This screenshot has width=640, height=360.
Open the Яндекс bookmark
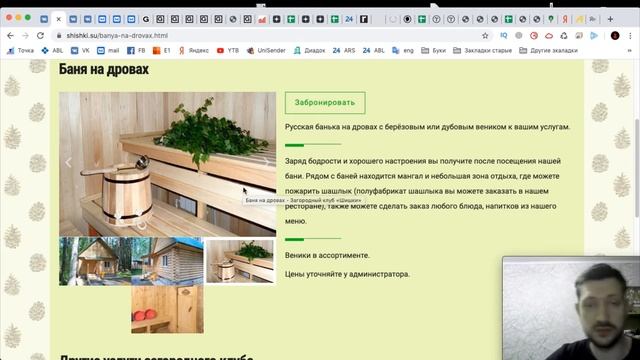coord(193,51)
